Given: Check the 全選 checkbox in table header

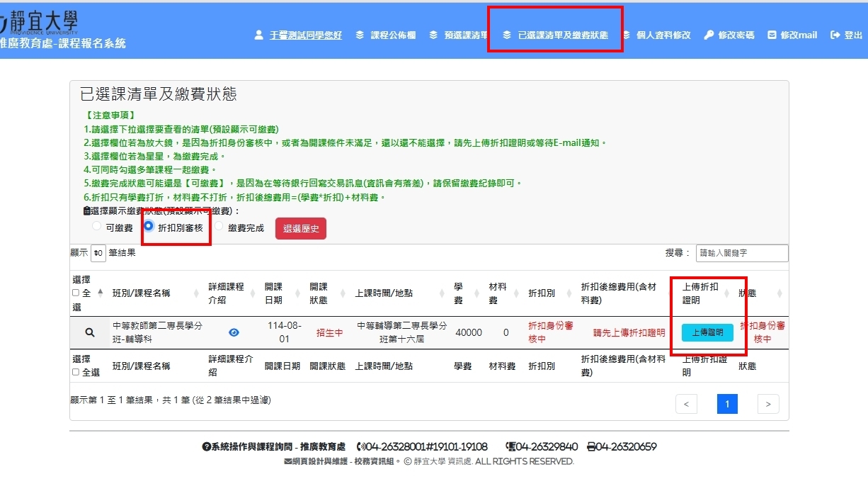Looking at the screenshot, I should [76, 293].
